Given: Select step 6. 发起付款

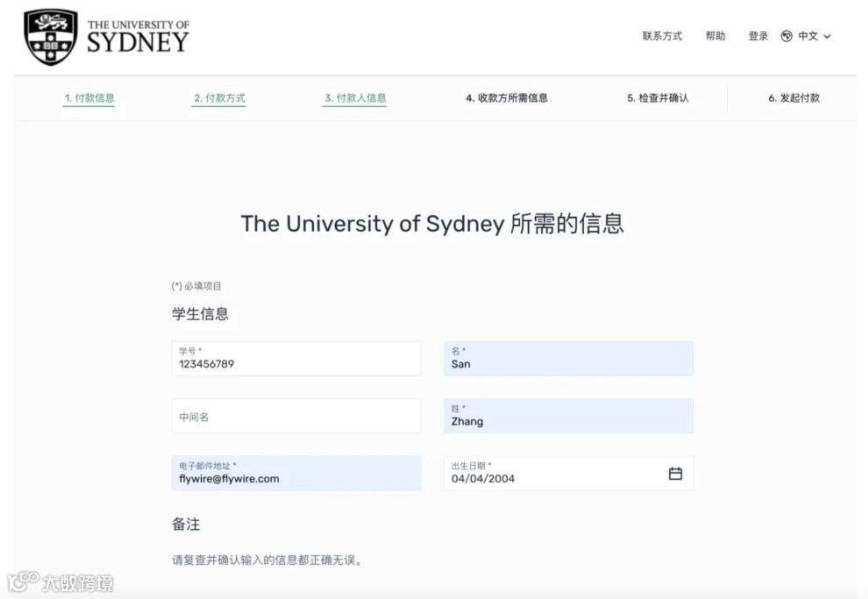Looking at the screenshot, I should tap(793, 98).
